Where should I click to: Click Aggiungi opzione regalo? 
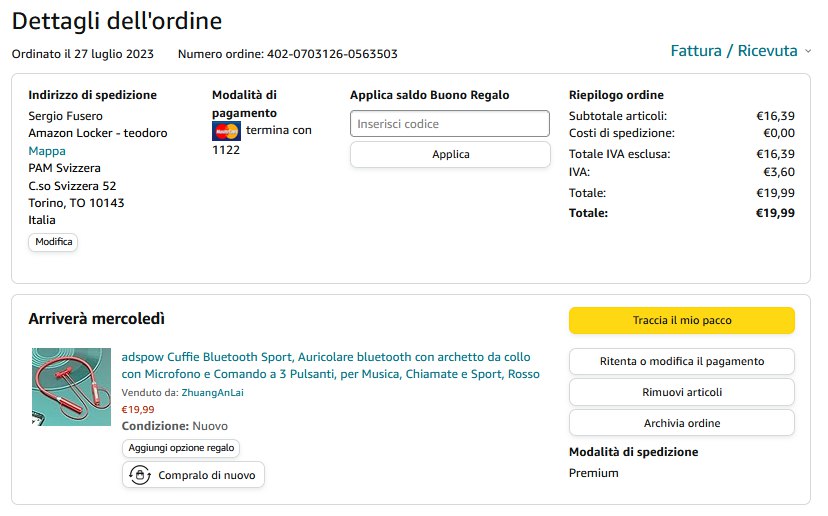[x=181, y=448]
